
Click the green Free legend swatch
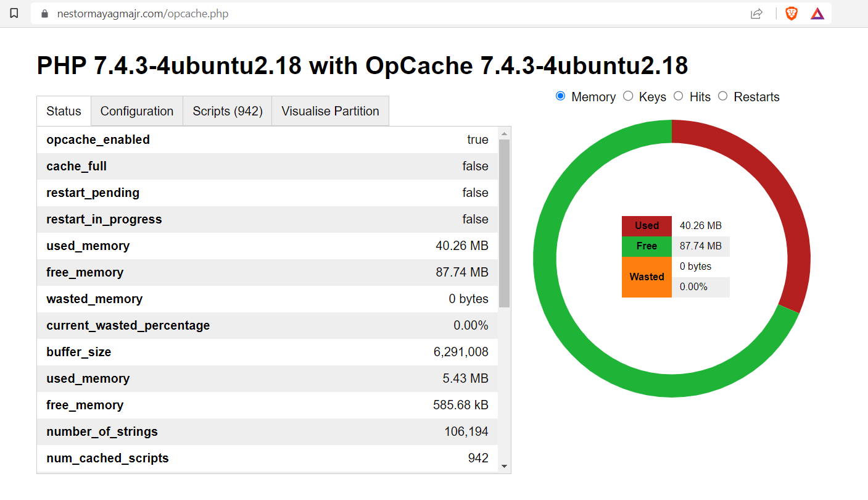click(646, 246)
